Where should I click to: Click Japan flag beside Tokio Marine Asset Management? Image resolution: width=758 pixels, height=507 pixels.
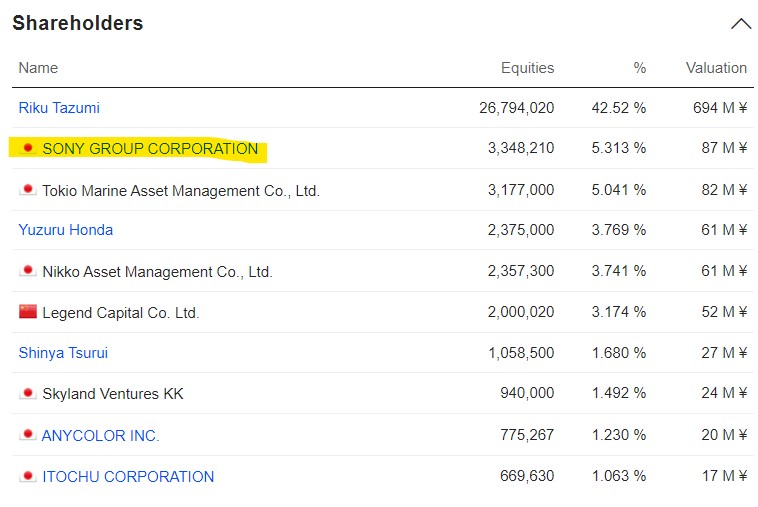point(28,190)
